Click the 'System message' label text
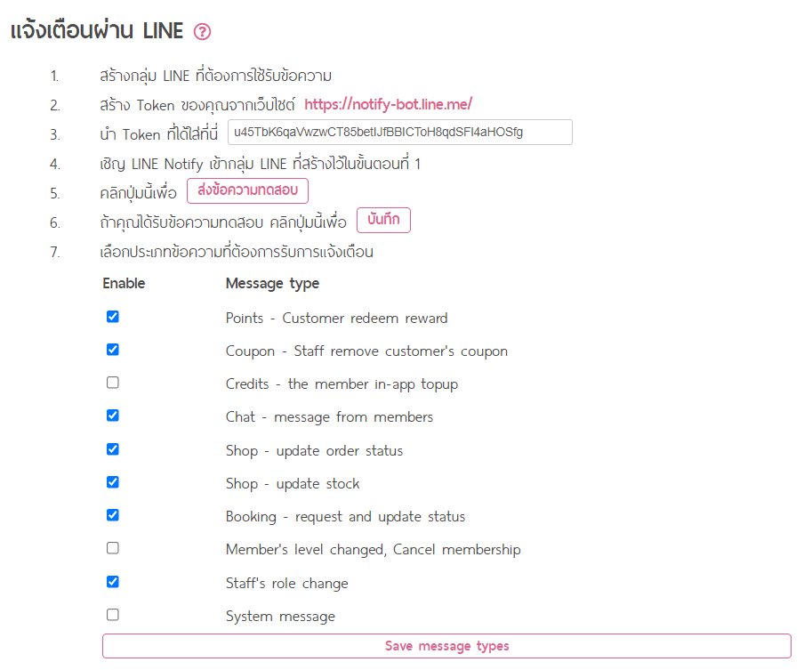This screenshot has height=670, width=812. (x=280, y=616)
